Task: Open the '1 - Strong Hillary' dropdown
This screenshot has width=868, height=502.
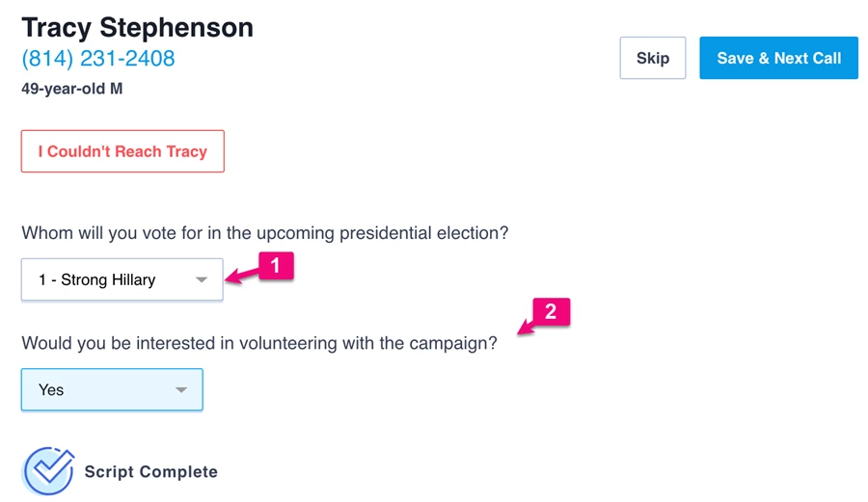Action: [122, 280]
